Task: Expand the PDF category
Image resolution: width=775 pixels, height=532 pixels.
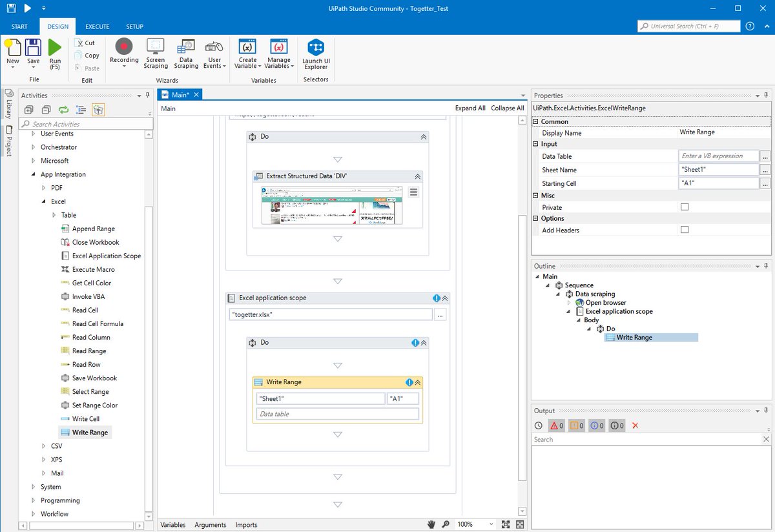Action: click(x=44, y=188)
